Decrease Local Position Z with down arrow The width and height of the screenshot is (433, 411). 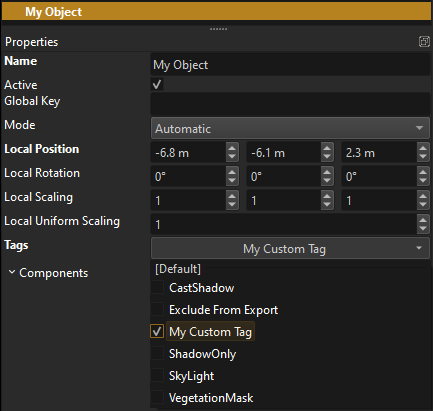[423, 157]
